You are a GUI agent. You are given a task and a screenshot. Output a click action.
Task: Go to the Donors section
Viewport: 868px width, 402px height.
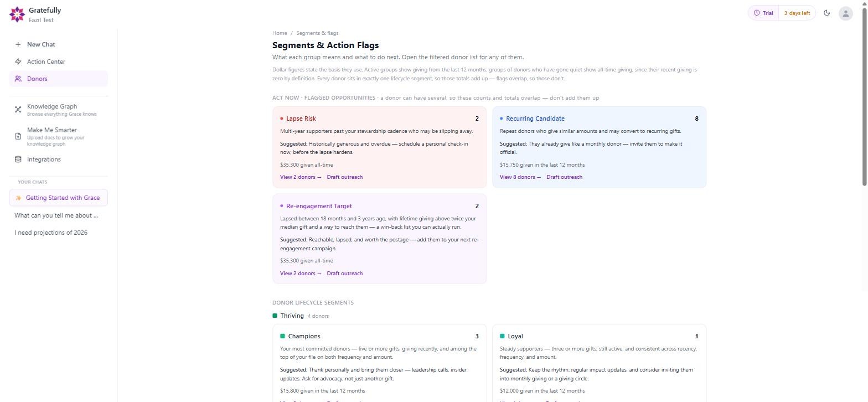pyautogui.click(x=59, y=79)
